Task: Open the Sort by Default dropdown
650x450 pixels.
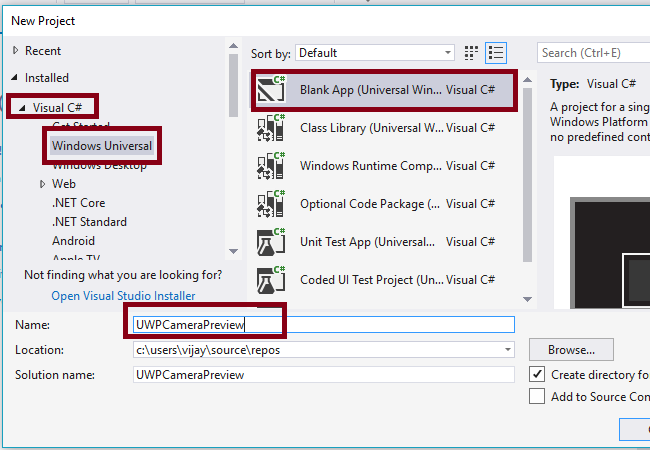Action: point(375,53)
